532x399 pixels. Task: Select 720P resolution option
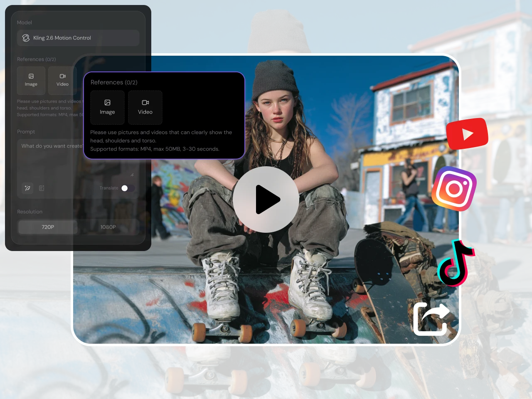tap(47, 227)
